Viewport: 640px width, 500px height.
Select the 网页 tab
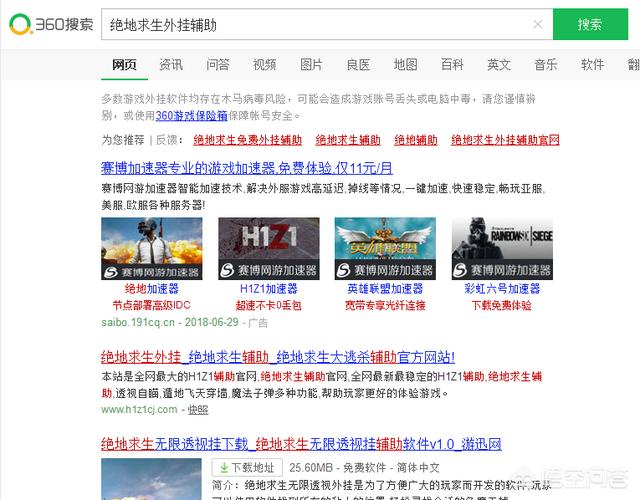point(124,64)
